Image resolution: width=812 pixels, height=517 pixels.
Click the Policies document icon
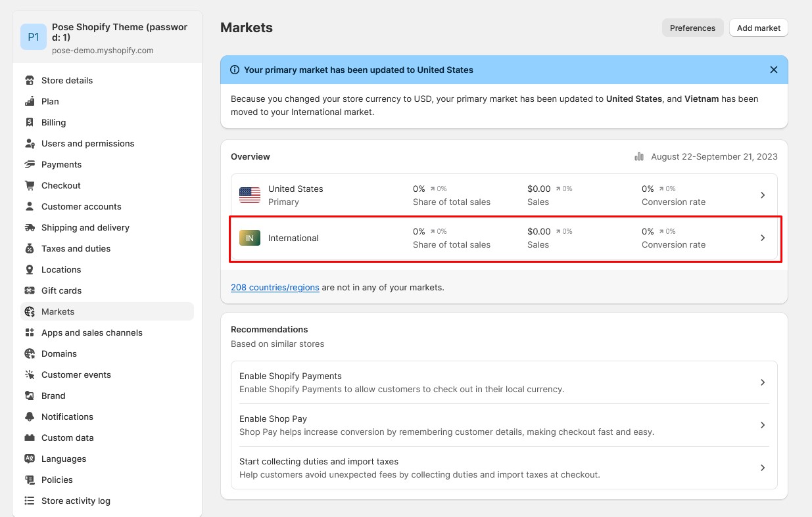pos(30,480)
